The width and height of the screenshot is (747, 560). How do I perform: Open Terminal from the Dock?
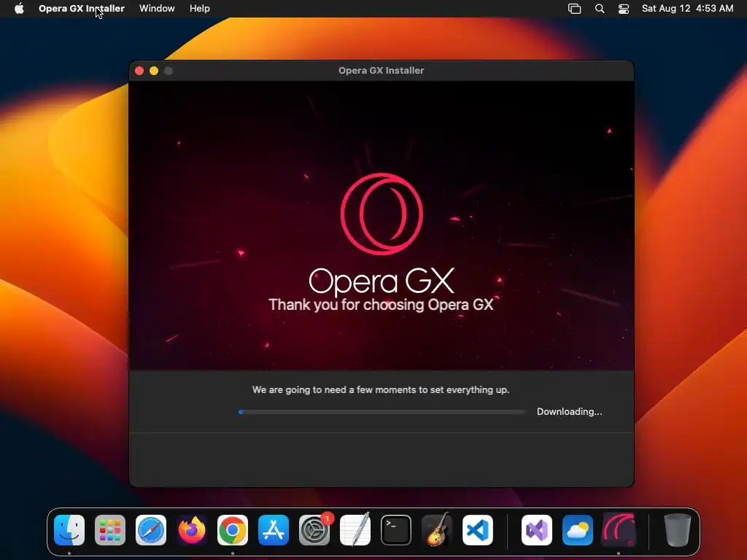[396, 530]
